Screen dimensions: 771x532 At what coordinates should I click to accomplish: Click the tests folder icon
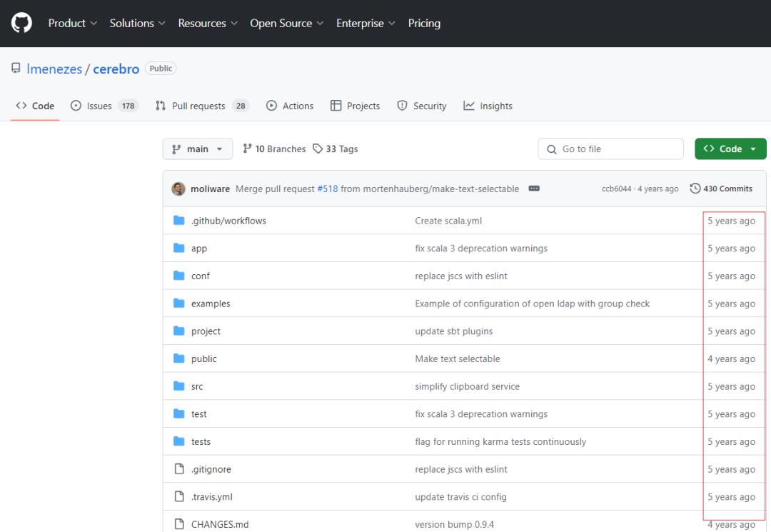click(179, 441)
